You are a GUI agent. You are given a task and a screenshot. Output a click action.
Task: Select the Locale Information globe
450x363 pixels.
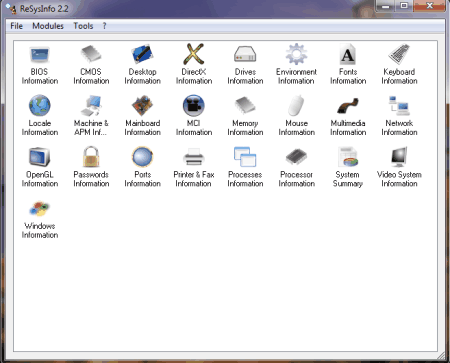pos(40,106)
